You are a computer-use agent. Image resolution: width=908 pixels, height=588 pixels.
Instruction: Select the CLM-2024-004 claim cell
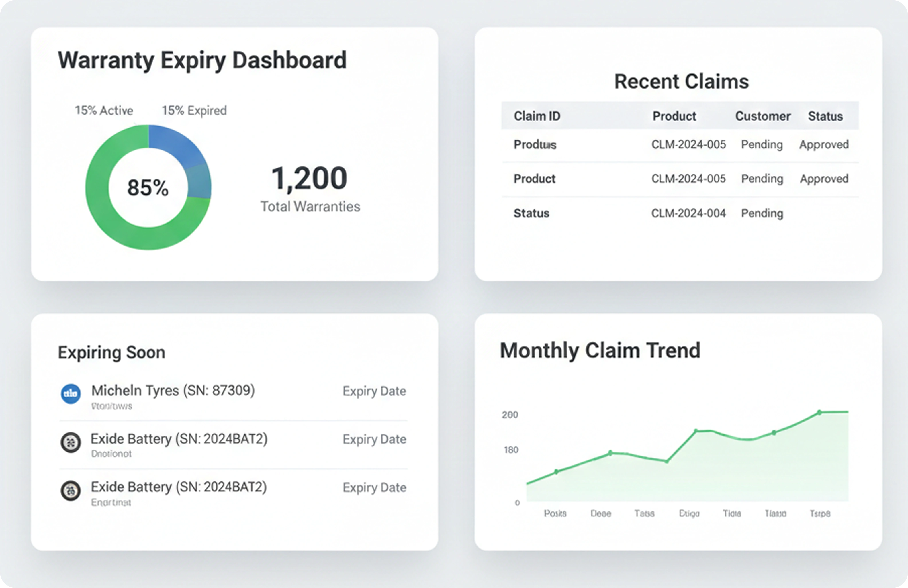(689, 213)
